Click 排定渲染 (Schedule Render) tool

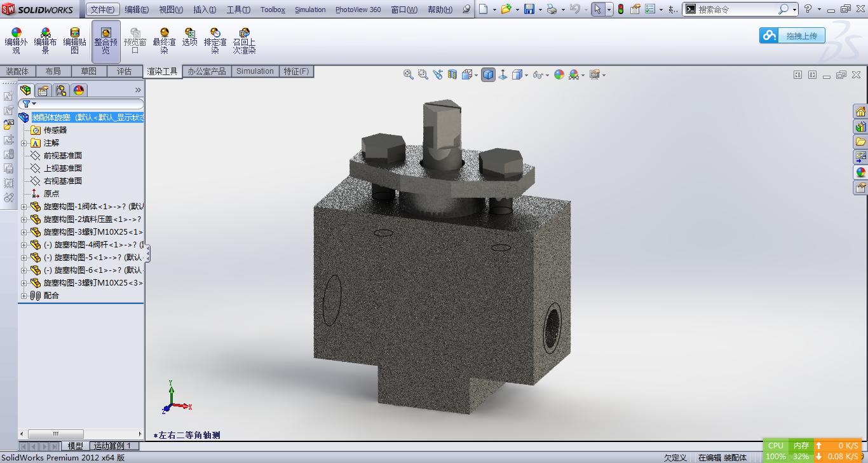tap(215, 41)
